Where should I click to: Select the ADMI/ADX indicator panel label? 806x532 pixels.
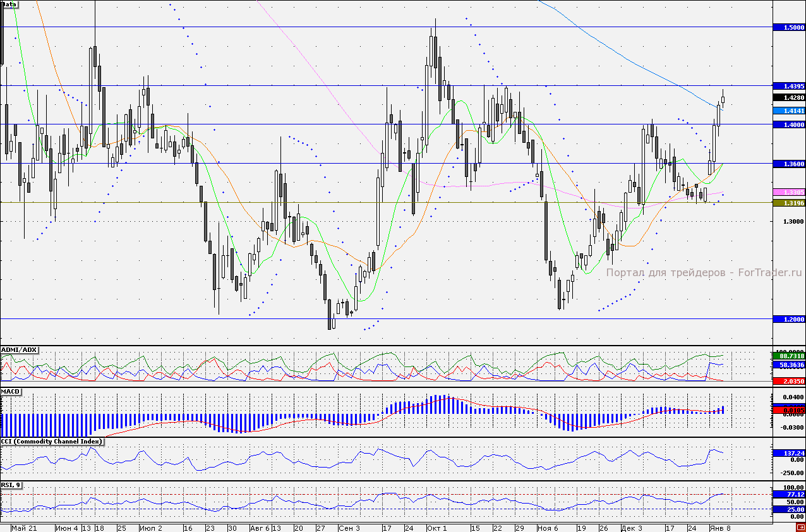(x=20, y=349)
